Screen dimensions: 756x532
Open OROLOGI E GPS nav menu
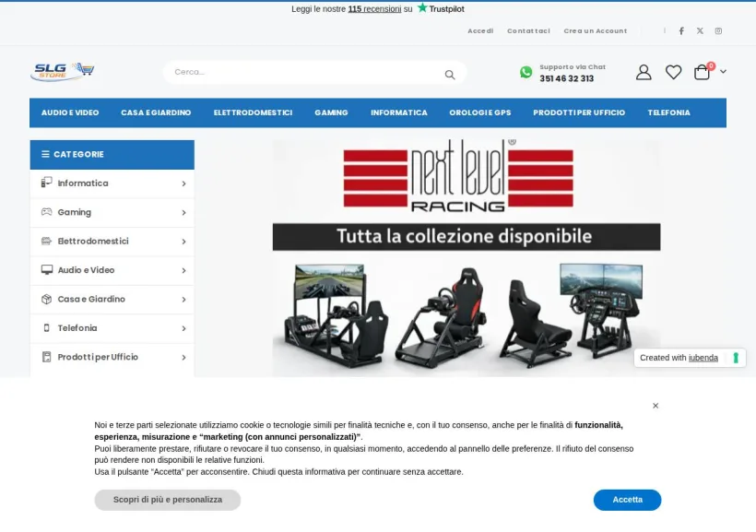479,112
